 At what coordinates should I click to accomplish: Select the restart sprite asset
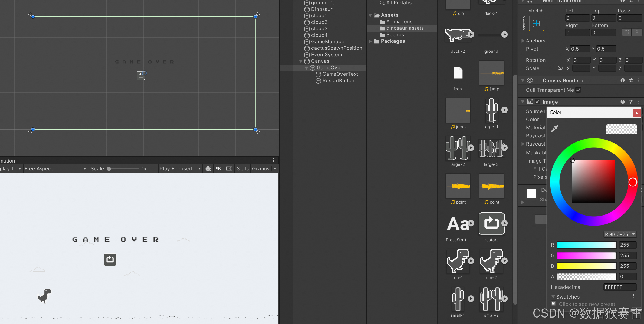click(x=491, y=224)
